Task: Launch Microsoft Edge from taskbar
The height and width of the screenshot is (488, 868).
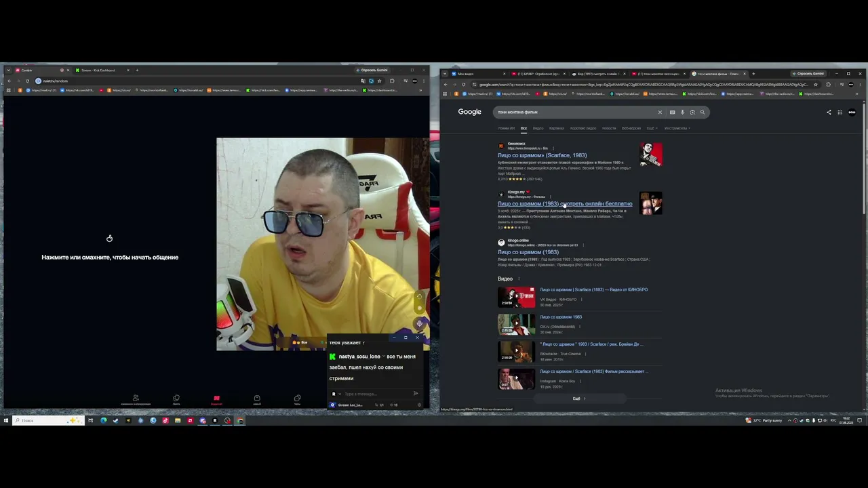Action: (103, 420)
